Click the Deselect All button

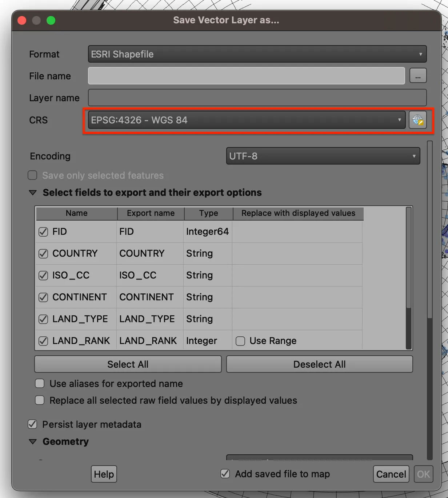pyautogui.click(x=319, y=364)
